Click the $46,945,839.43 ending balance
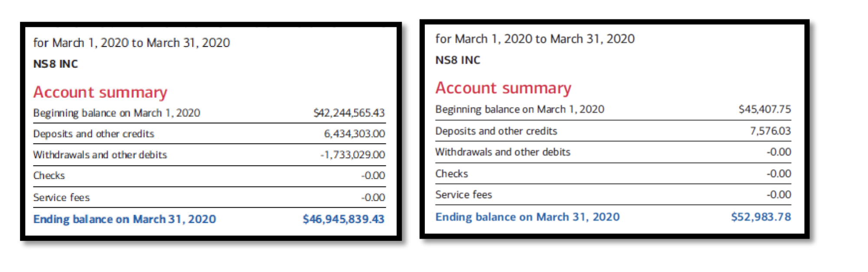868x272 pixels. coord(344,219)
